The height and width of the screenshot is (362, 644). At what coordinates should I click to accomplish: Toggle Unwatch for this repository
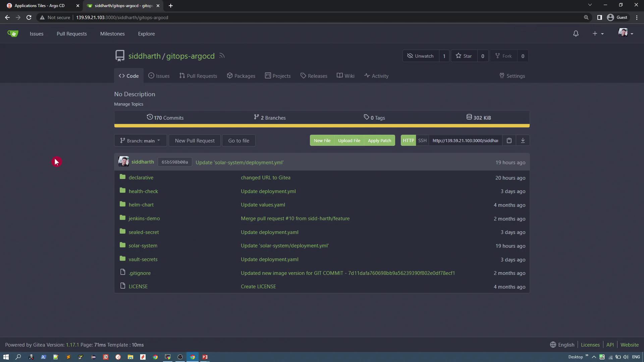421,56
